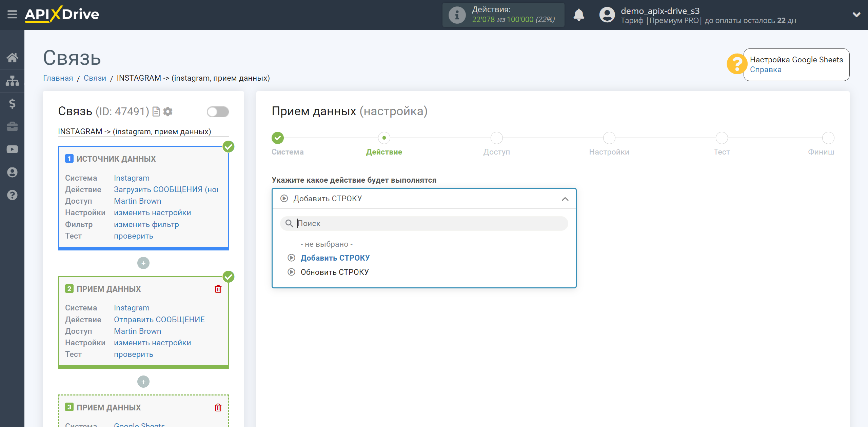Open the billing dollar sidebar icon
This screenshot has height=427, width=868.
(x=12, y=103)
